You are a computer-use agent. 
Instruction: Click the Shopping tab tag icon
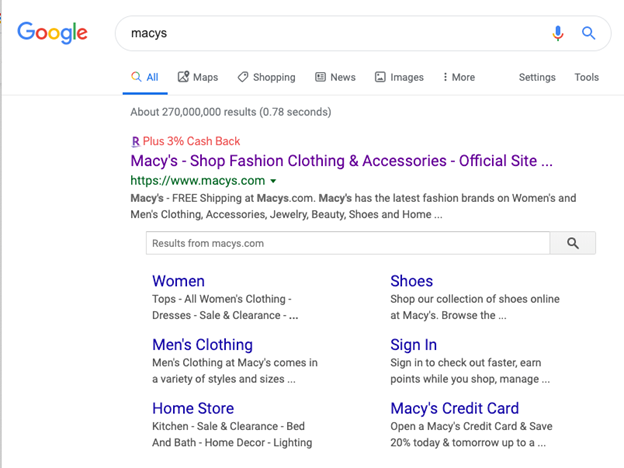click(243, 77)
